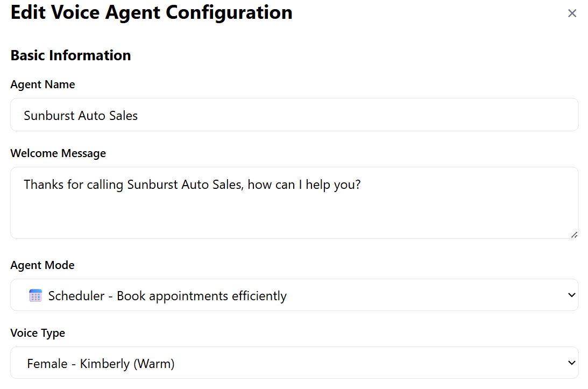Click the "Agent Mode" field label

click(x=42, y=265)
